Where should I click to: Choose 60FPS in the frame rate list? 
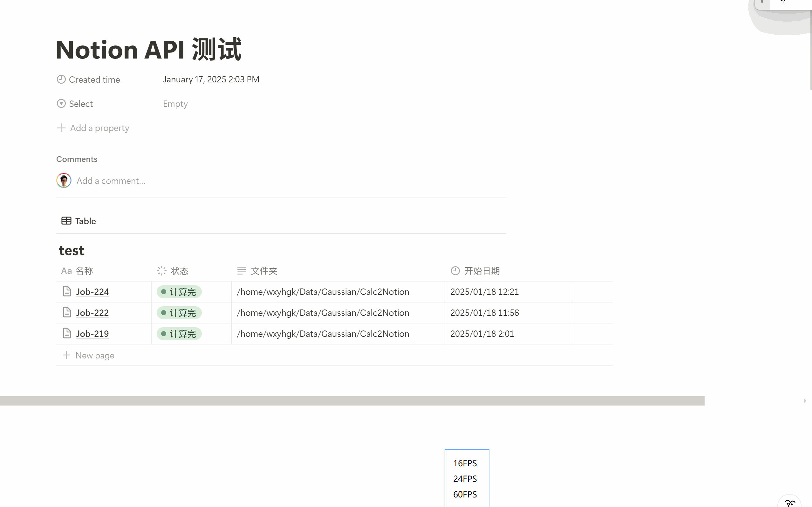[465, 494]
